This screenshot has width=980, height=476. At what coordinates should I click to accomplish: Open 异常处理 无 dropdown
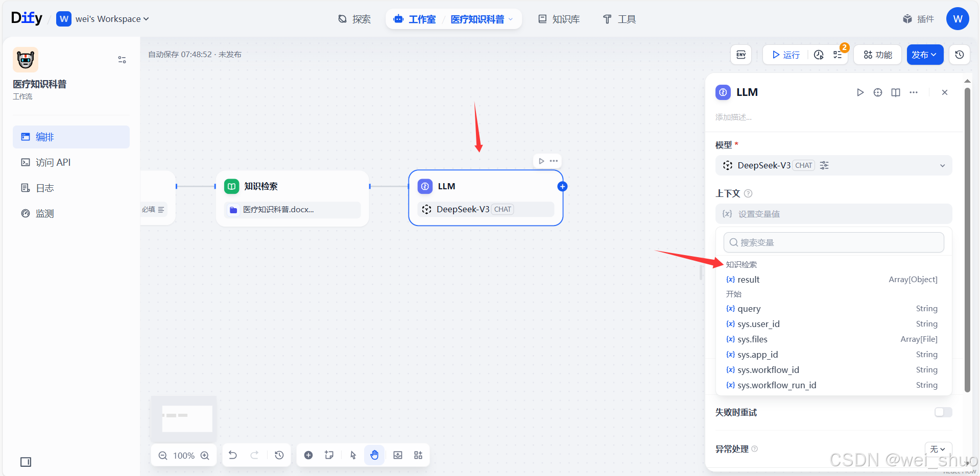pos(938,449)
